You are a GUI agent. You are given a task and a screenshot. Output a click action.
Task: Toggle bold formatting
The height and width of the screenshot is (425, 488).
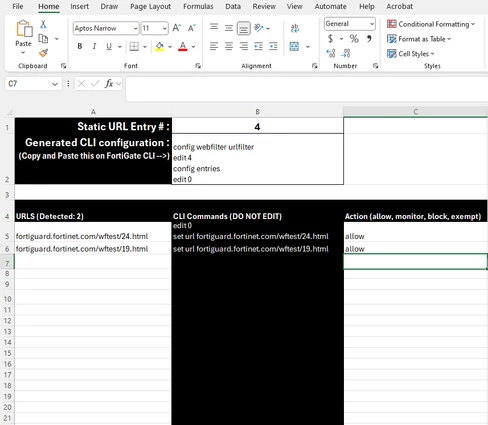pos(80,46)
